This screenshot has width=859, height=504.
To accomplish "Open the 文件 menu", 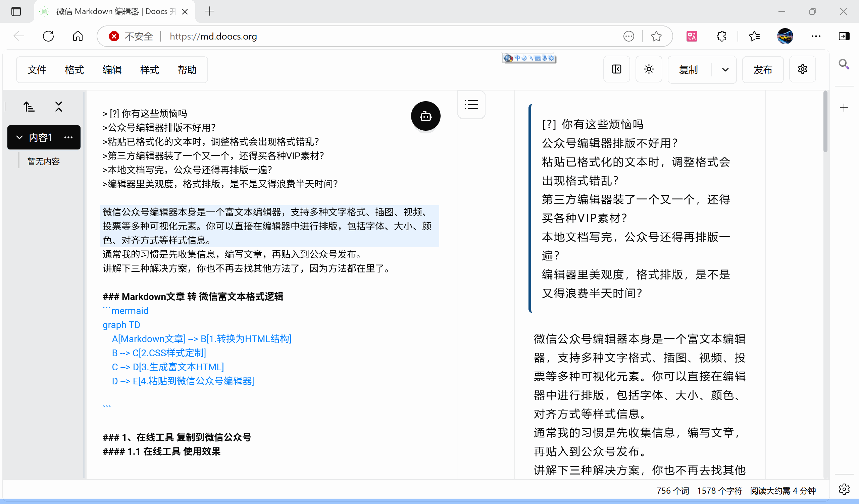I will pos(37,70).
